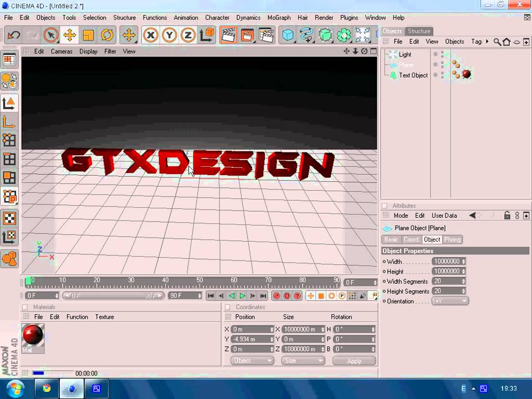Select the Light object in tree

[405, 54]
